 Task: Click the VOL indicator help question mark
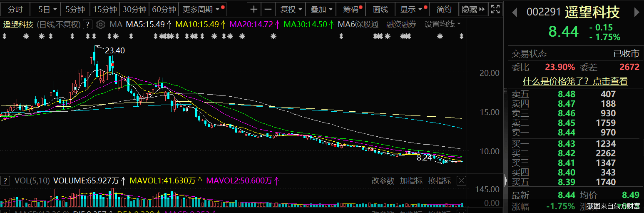[5, 181]
